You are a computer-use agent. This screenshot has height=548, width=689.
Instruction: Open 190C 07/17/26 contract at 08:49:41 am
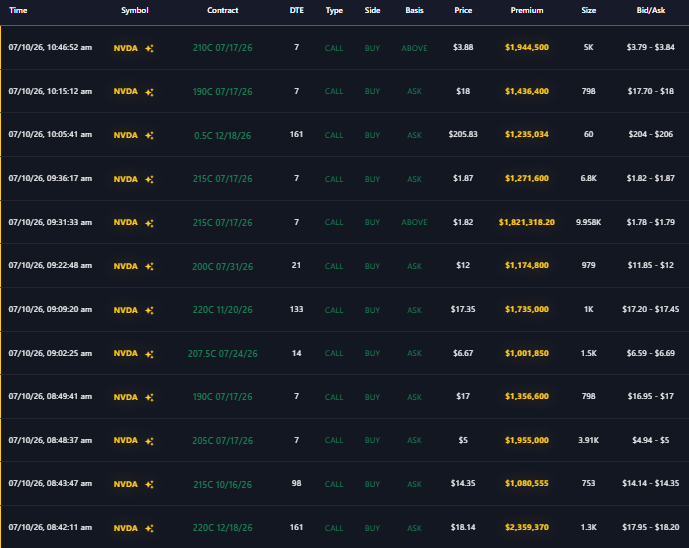click(223, 397)
